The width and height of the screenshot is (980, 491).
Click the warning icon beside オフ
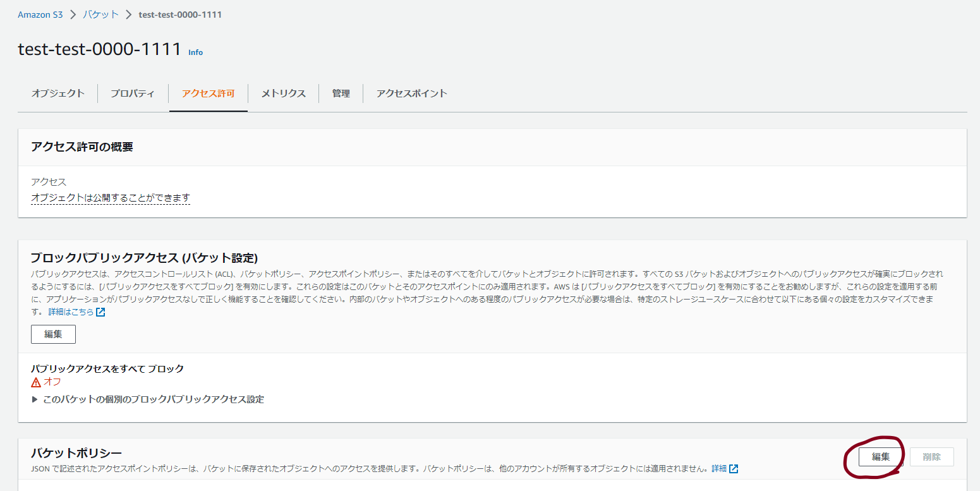coord(36,382)
